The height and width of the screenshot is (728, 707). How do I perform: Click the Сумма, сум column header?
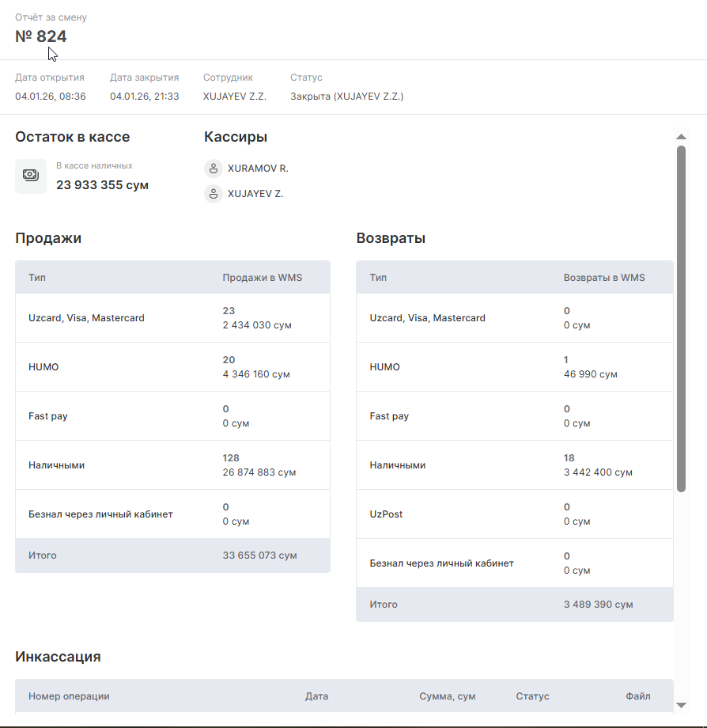(447, 696)
